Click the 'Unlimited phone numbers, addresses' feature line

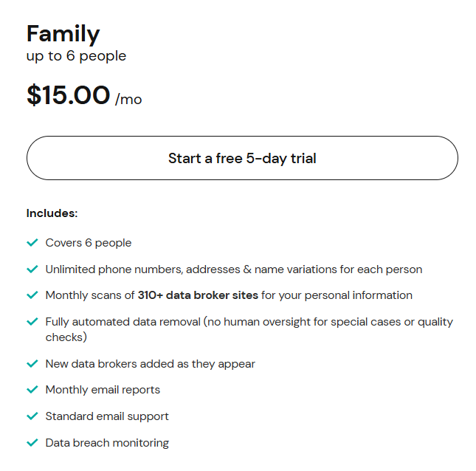(233, 269)
